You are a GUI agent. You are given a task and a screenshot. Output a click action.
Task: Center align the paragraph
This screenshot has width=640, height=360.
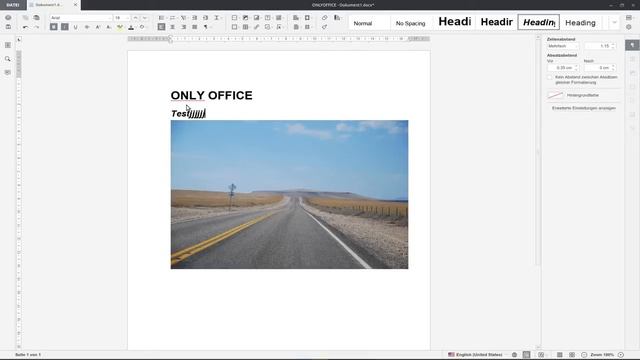tap(173, 27)
